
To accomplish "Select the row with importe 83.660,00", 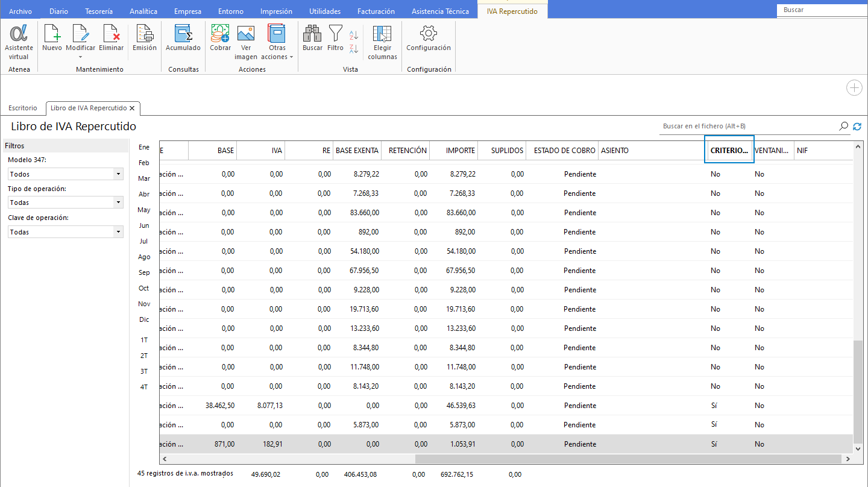I will pos(506,213).
